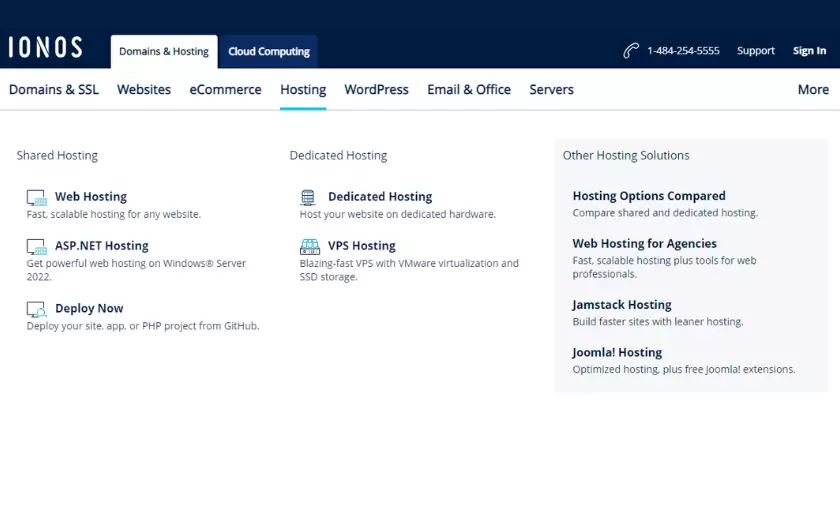Open the Joomla! Hosting link

click(617, 353)
